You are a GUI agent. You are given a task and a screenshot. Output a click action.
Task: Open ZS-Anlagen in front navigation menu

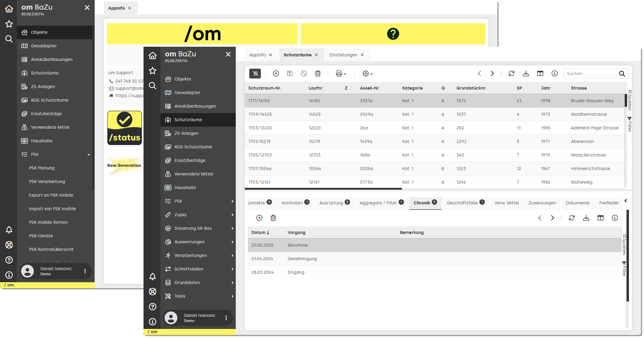[x=186, y=133]
